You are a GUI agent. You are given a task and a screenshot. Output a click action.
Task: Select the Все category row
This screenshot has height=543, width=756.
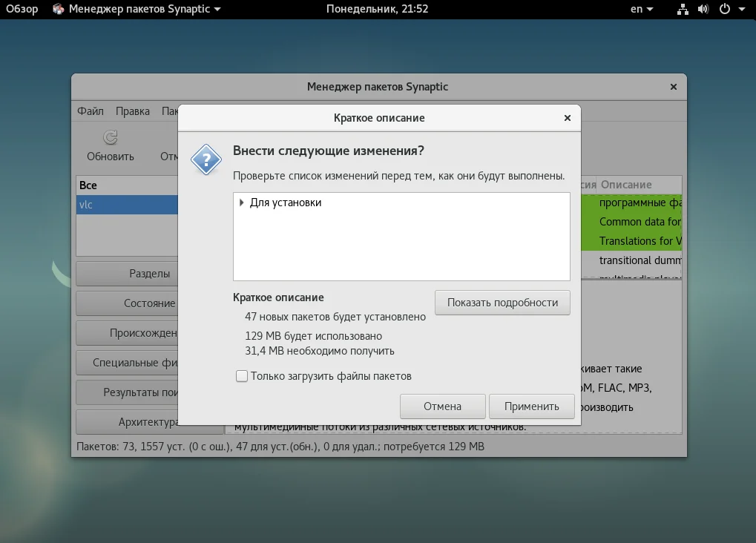128,185
